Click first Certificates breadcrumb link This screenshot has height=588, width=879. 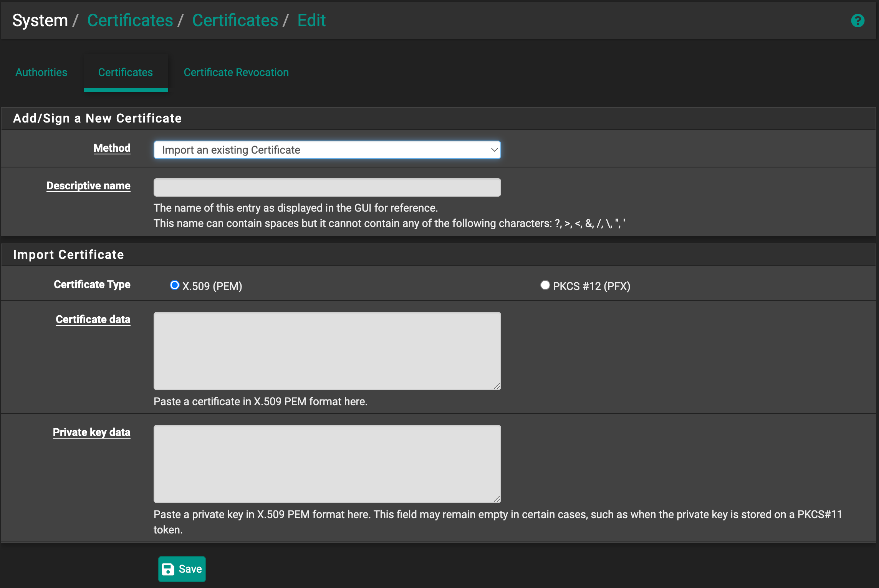pyautogui.click(x=130, y=20)
